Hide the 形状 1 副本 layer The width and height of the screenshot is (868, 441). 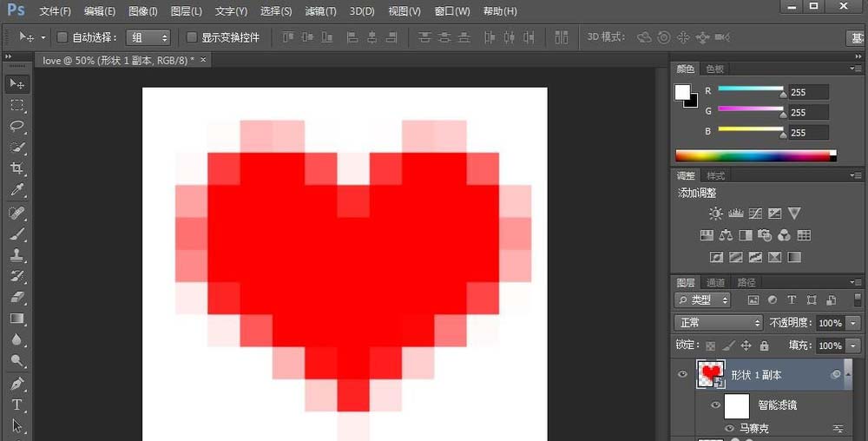(x=682, y=374)
